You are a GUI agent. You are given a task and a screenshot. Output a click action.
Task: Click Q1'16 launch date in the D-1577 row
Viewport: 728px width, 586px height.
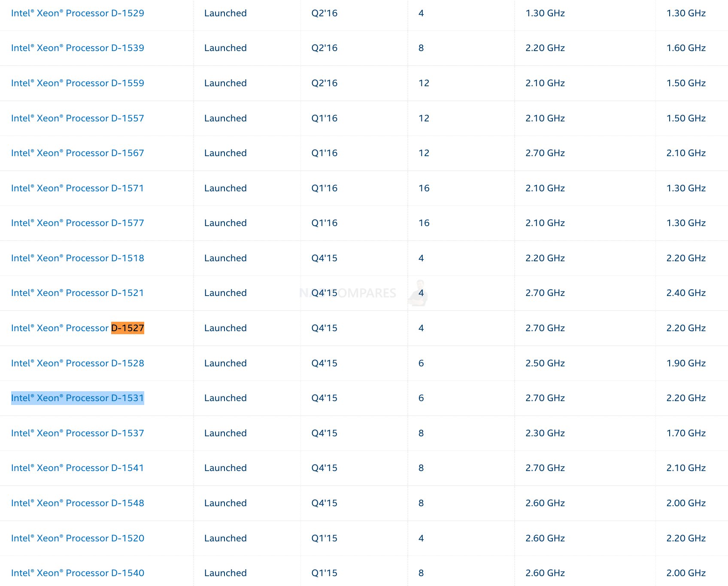(x=325, y=223)
